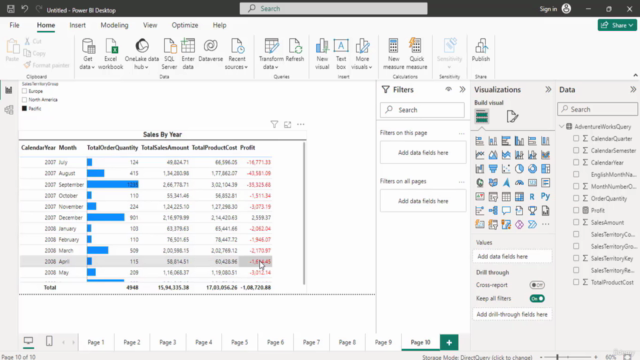This screenshot has height=360, width=640.
Task: Select the Python visual icon
Action: (545, 196)
